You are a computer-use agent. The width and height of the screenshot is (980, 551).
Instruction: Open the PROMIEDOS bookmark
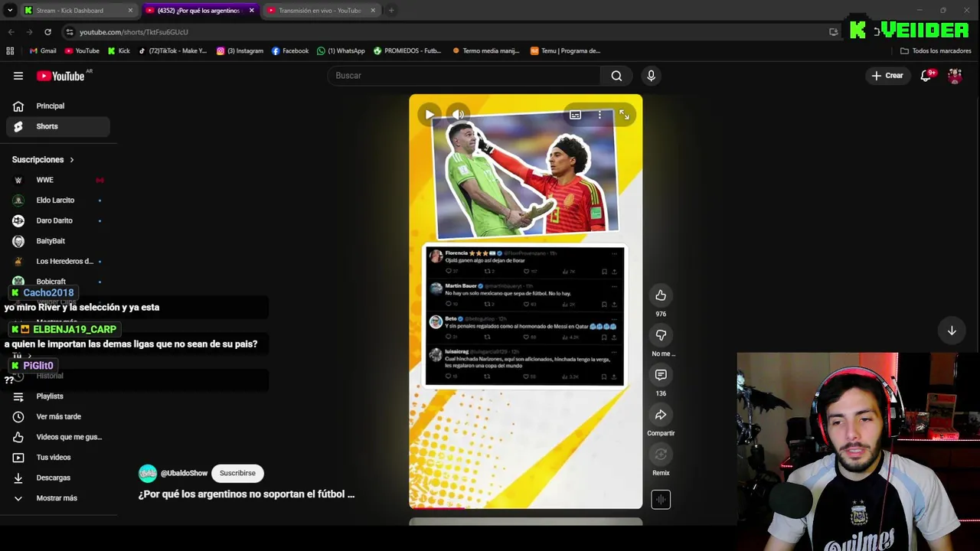tap(407, 51)
